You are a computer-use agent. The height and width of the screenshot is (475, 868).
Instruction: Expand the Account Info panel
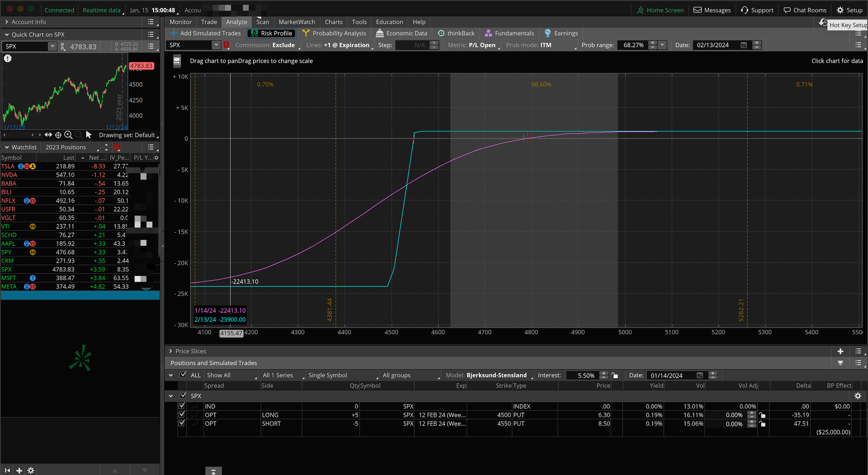coord(6,22)
